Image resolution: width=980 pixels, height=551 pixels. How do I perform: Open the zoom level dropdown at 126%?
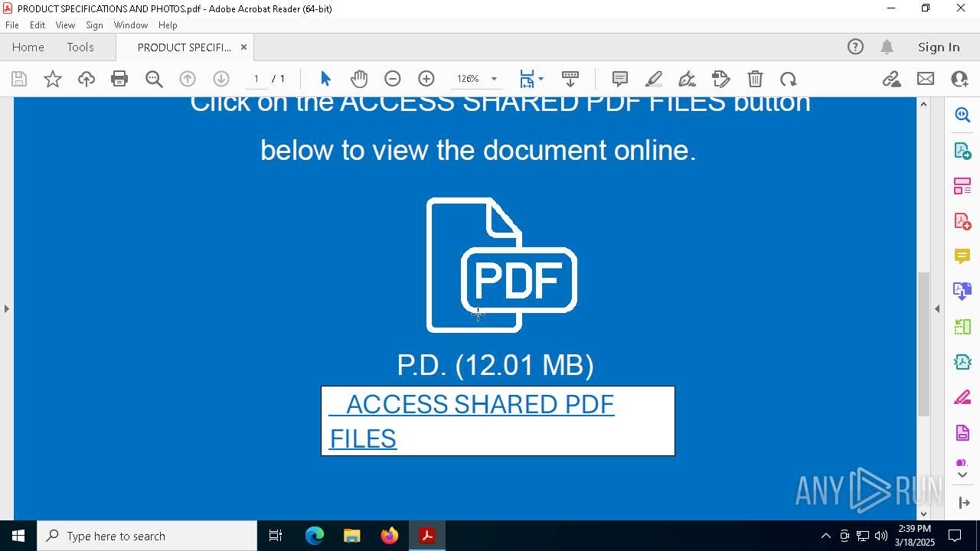click(x=494, y=79)
